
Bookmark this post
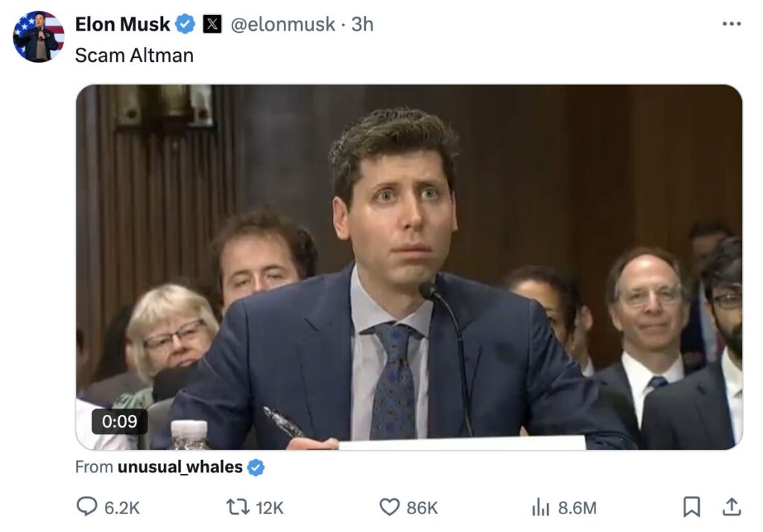point(691,507)
